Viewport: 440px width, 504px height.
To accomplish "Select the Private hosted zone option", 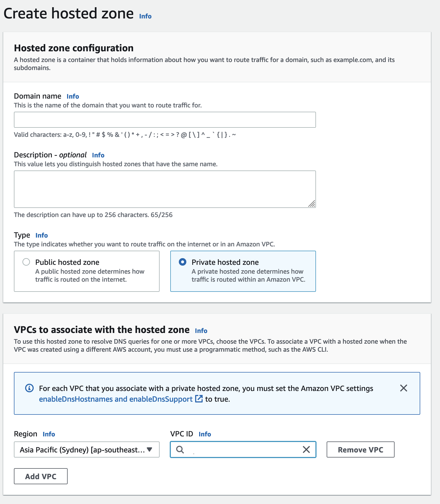I will click(x=183, y=262).
